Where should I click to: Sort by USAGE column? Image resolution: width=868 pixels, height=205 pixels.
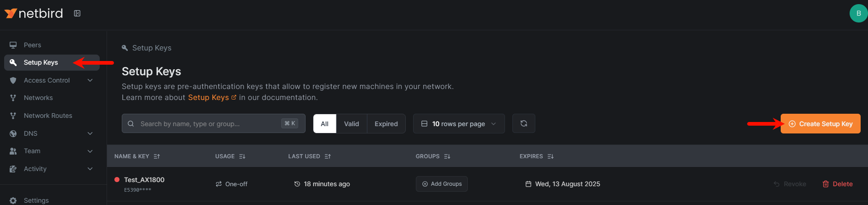click(230, 156)
